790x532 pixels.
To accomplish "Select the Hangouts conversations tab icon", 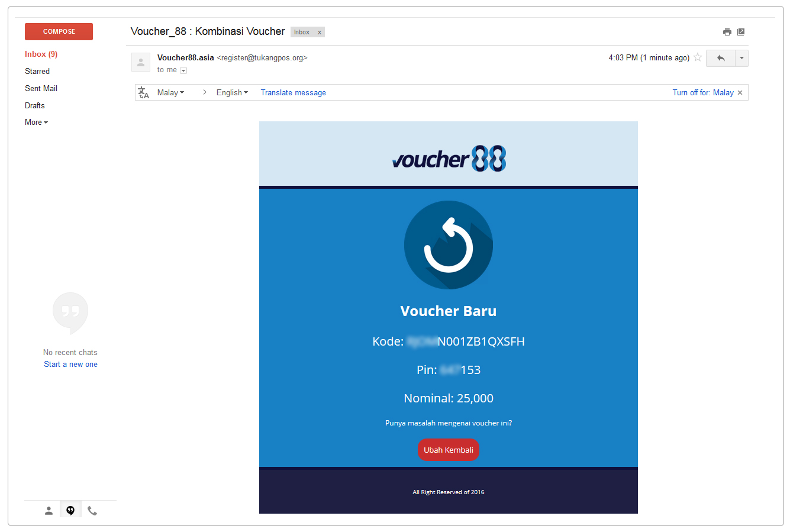I will [x=70, y=510].
